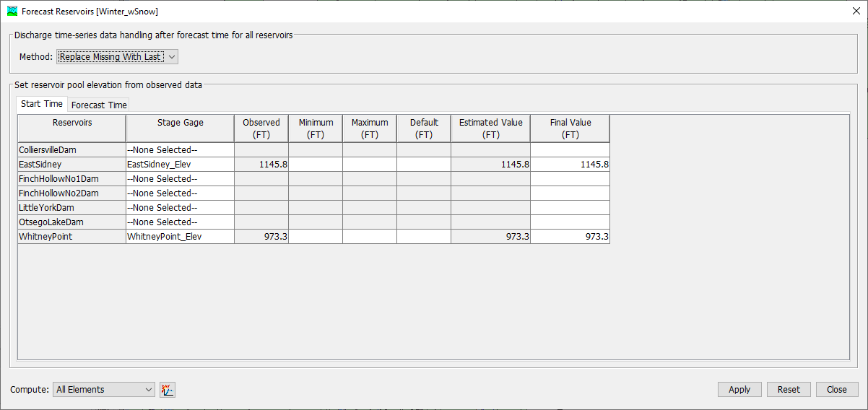Switch to the Forecast Time tab
Image resolution: width=868 pixels, height=410 pixels.
click(99, 105)
